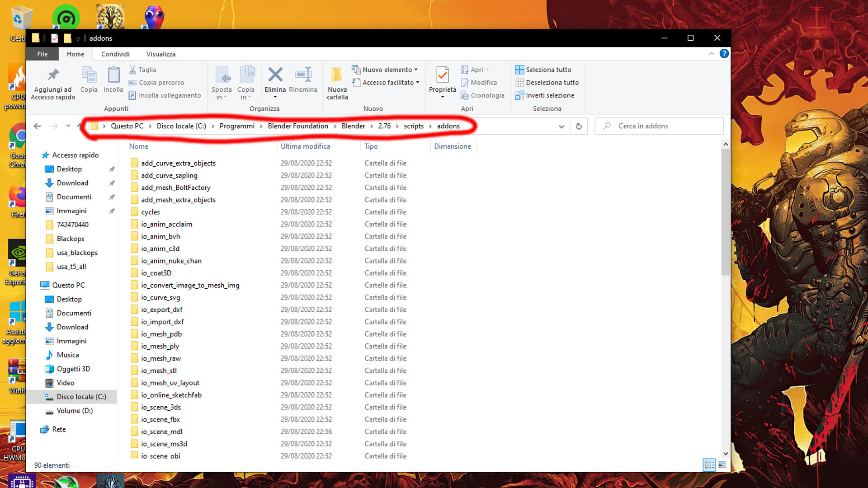868x488 pixels.
Task: Click the refresh button next to the address bar
Action: pyautogui.click(x=579, y=126)
